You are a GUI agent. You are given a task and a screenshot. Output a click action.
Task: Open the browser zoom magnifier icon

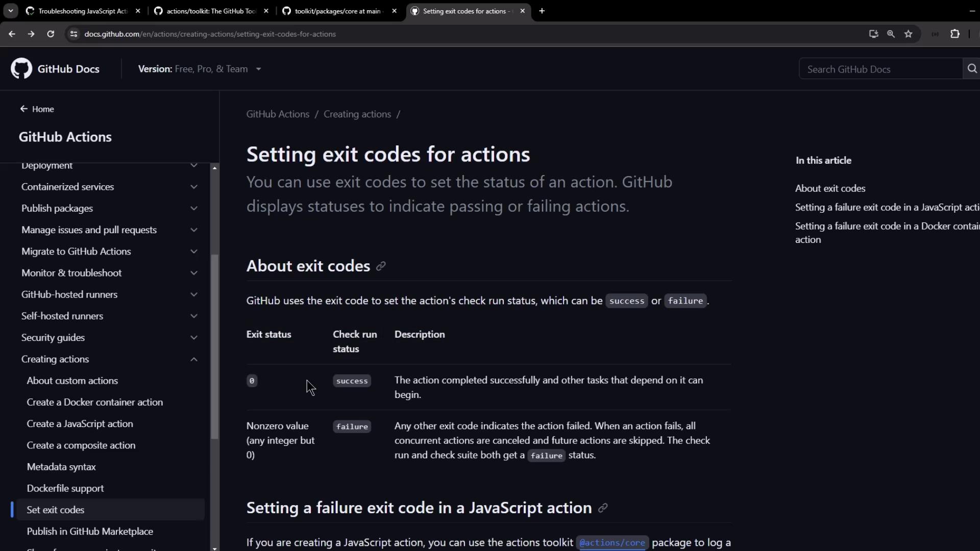891,34
